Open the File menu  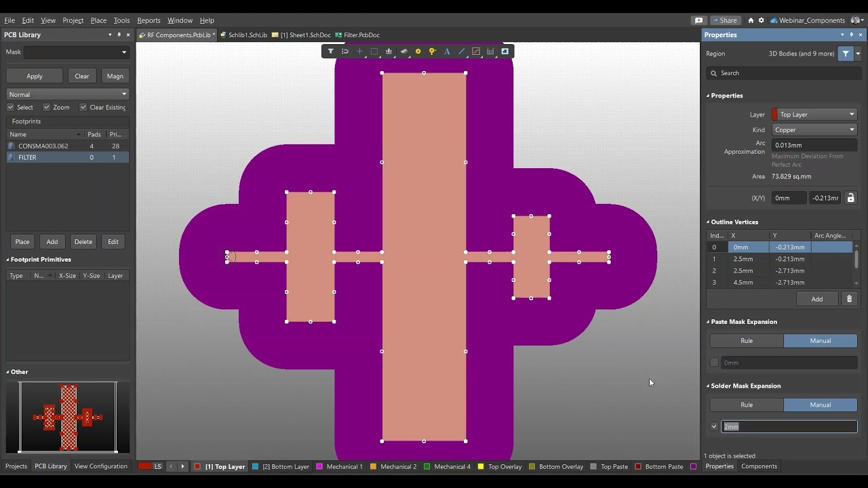tap(9, 20)
